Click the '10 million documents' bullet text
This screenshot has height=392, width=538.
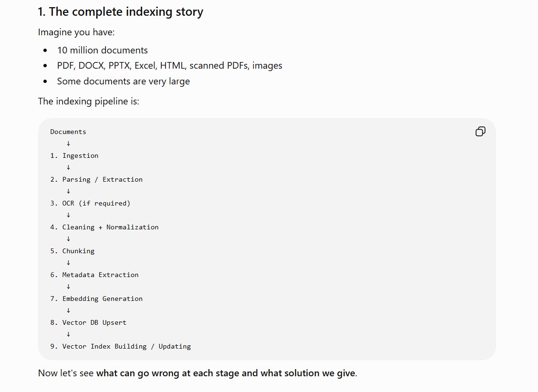[102, 50]
